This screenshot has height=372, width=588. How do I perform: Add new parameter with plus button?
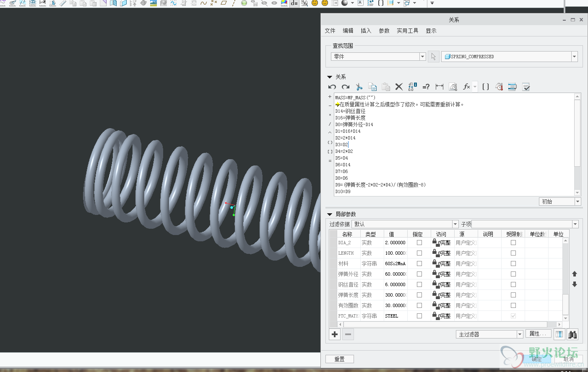(x=335, y=334)
